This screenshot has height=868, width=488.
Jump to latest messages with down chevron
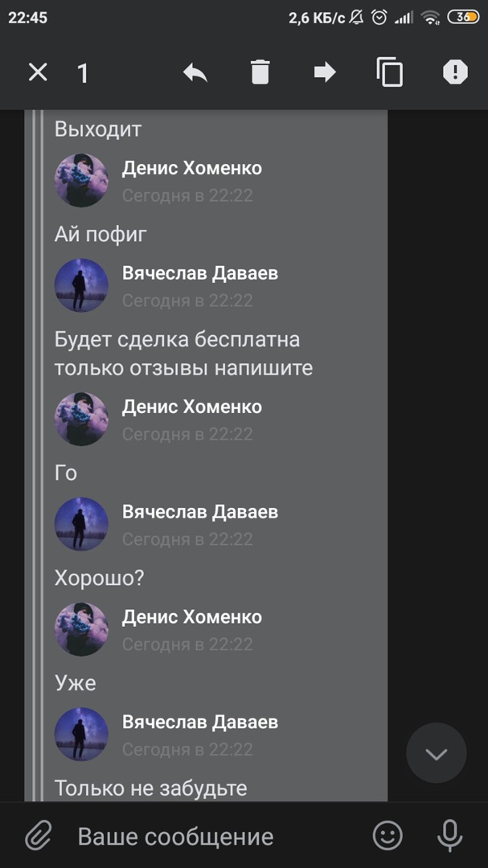tap(437, 753)
